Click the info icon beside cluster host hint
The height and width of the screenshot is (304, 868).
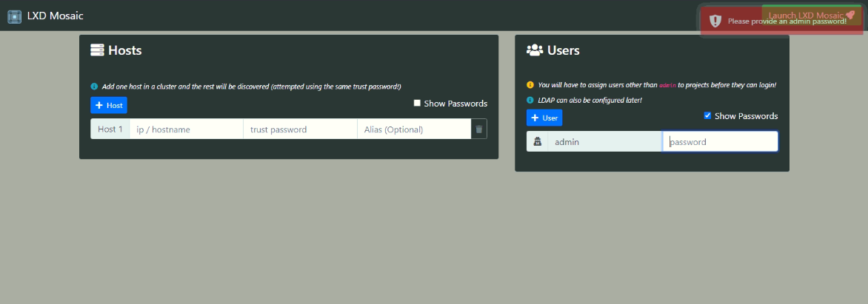click(94, 87)
